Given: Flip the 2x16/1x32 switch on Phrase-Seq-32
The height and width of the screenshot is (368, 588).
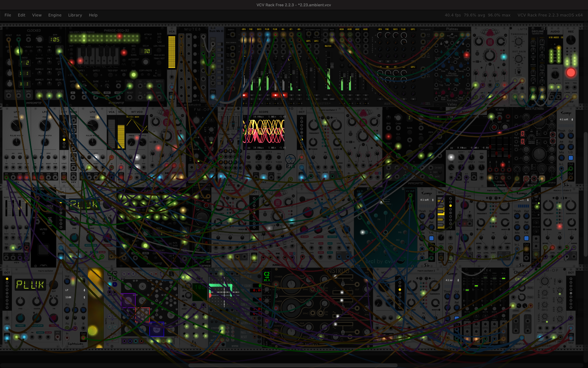Looking at the screenshot, I should point(159,38).
